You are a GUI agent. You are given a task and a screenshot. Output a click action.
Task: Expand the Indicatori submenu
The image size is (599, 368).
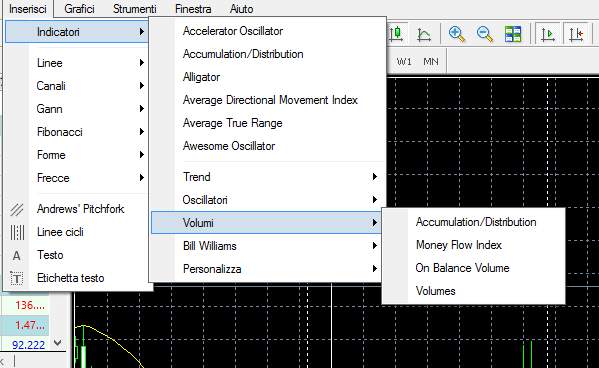pos(76,32)
